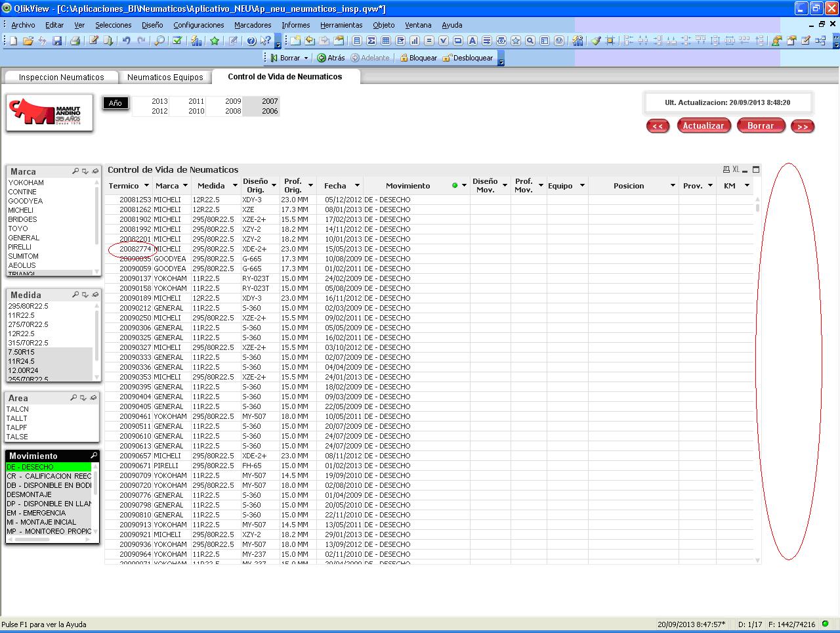Viewport: 840px width, 633px height.
Task: Open Table Viewer structure icon
Action: 820,41
